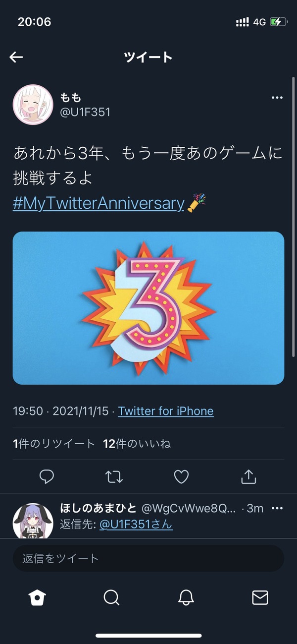Tap the reply speech bubble icon
Image resolution: width=297 pixels, height=644 pixels.
(x=47, y=477)
